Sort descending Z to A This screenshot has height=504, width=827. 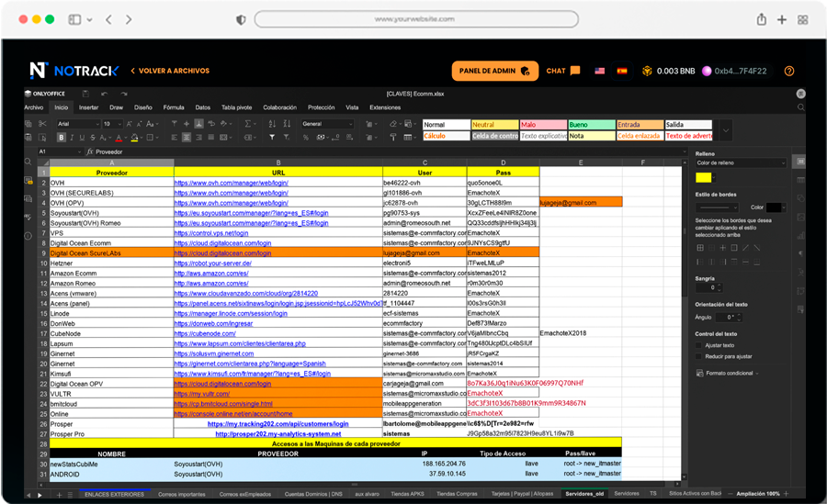tap(287, 124)
